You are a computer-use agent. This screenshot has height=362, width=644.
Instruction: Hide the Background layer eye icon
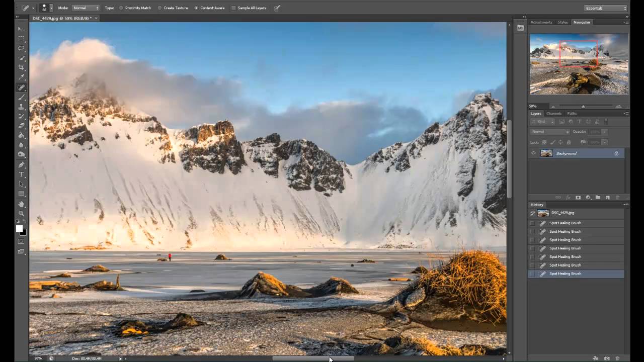point(533,153)
